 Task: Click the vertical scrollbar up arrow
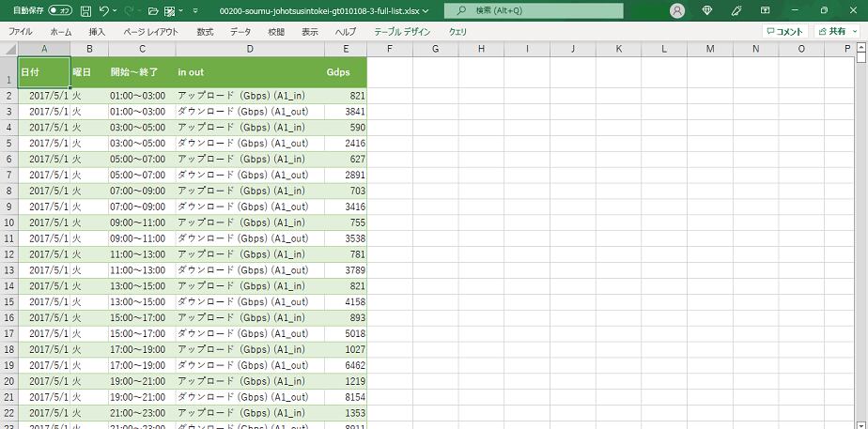(862, 48)
